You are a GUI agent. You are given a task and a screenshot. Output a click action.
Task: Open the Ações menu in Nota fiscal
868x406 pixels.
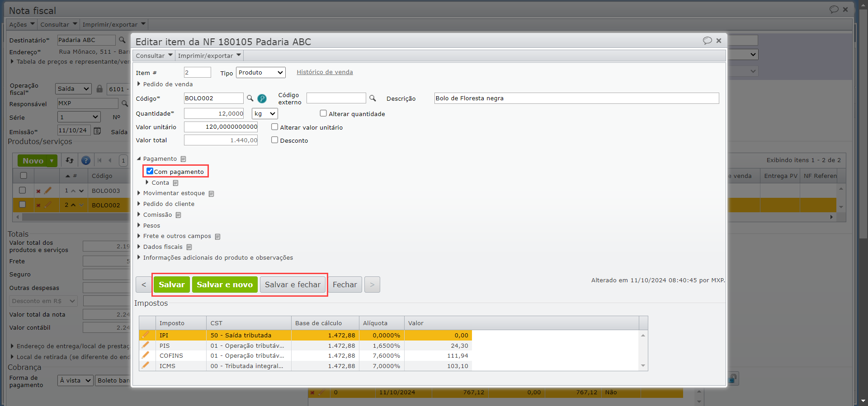22,24
